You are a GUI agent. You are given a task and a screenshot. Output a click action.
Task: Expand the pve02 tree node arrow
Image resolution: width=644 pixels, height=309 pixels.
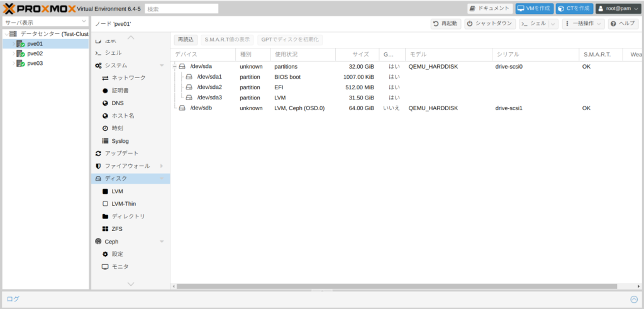(x=14, y=53)
